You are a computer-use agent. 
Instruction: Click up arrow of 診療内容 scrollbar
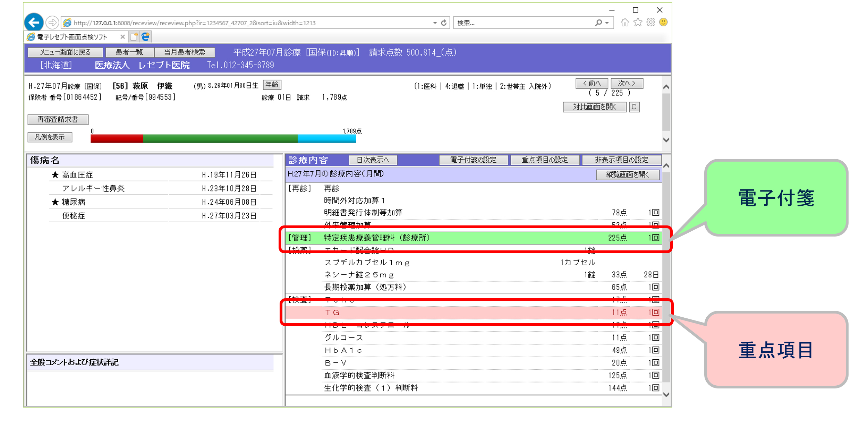[x=666, y=166]
